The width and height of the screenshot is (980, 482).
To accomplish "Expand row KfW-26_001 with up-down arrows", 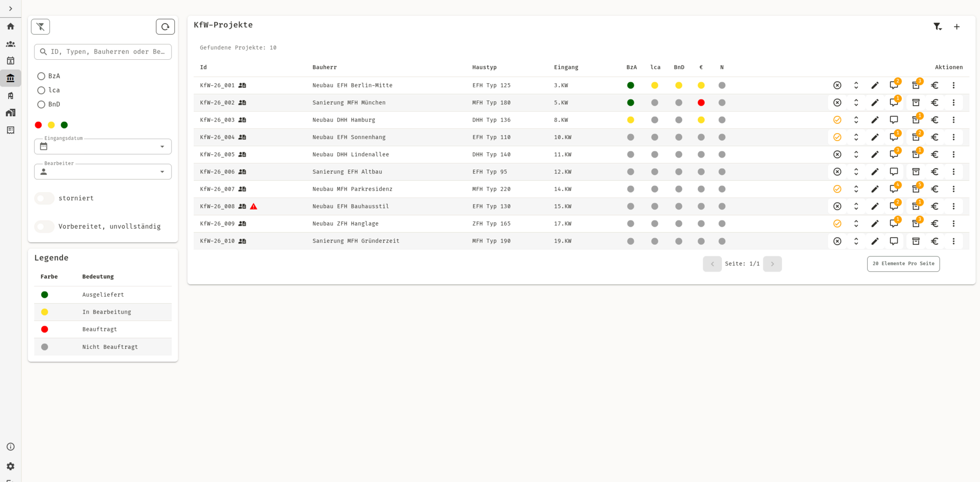I will tap(856, 86).
